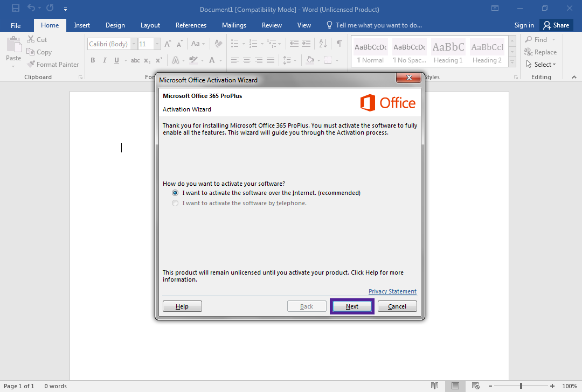Click Sign in at top right

point(524,25)
